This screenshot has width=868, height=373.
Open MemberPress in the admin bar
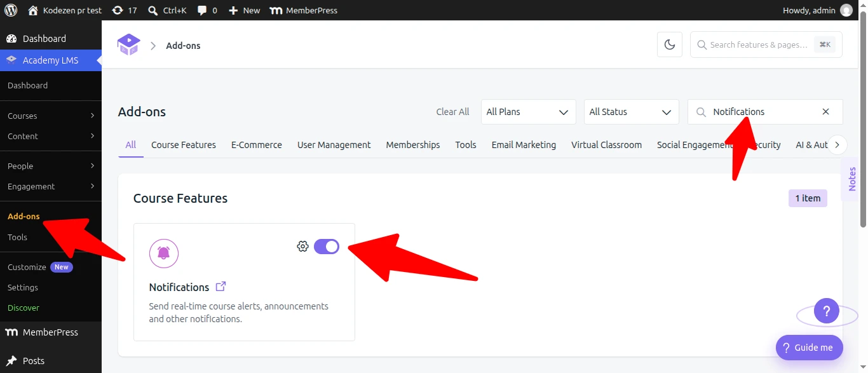pos(303,10)
